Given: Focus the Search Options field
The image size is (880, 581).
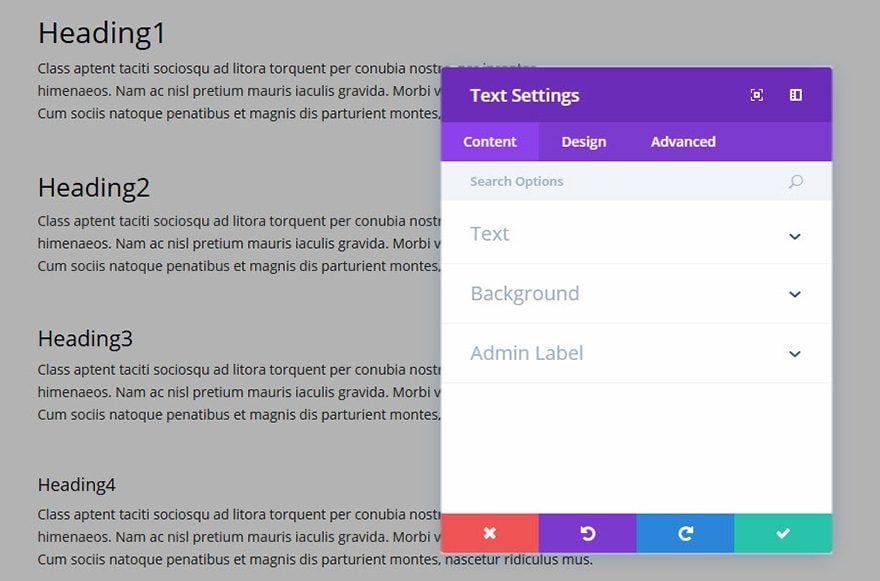Looking at the screenshot, I should coord(636,181).
